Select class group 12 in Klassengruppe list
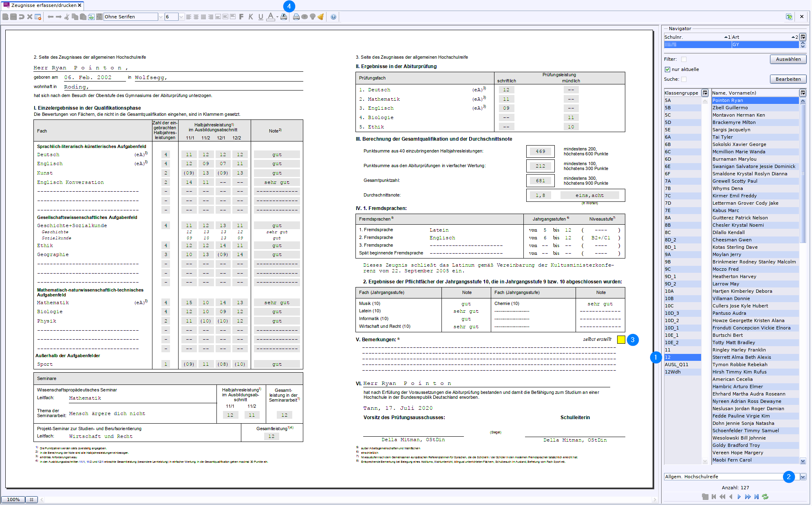The image size is (812, 506). pyautogui.click(x=682, y=357)
